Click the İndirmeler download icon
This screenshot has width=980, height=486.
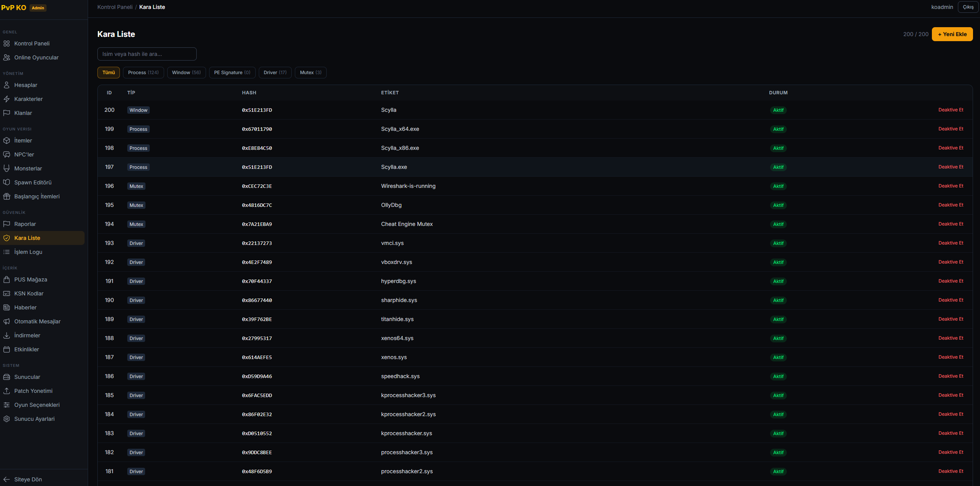click(x=7, y=335)
